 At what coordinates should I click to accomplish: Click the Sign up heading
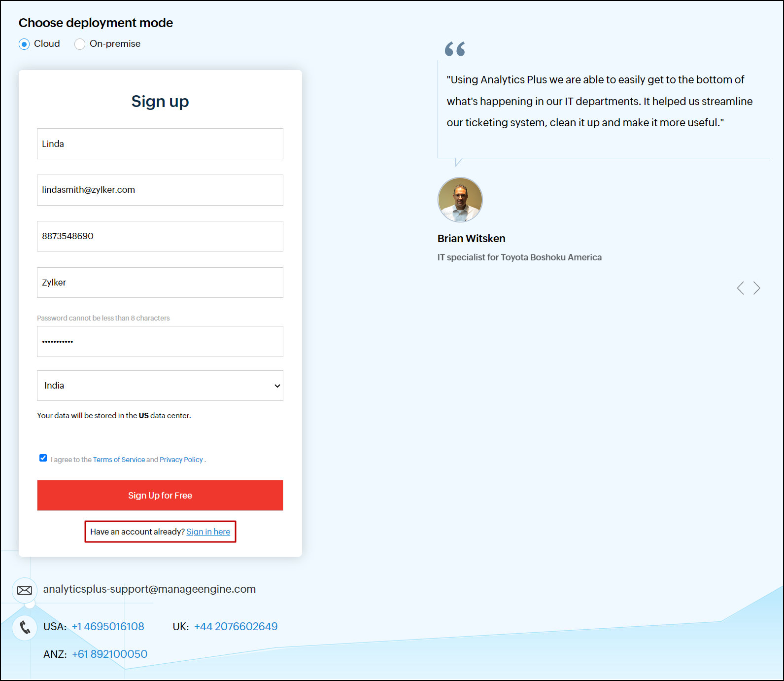tap(160, 102)
